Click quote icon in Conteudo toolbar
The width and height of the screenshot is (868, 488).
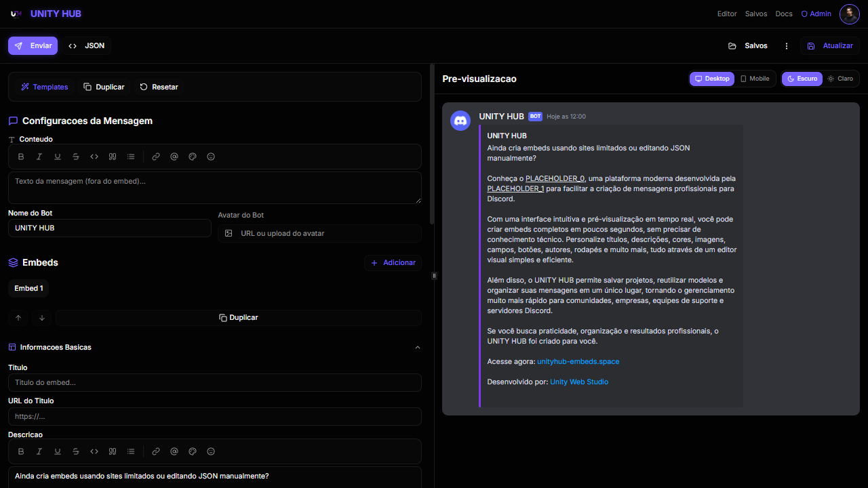click(113, 157)
